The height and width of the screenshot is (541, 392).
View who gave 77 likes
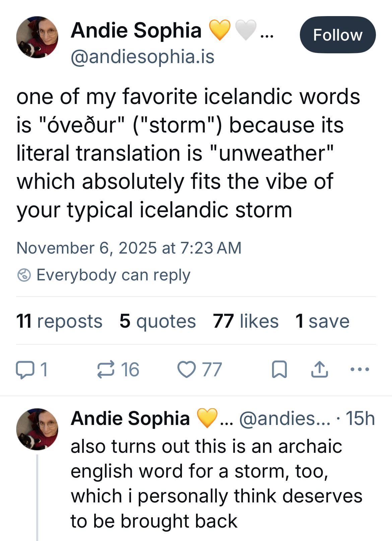coord(246,321)
